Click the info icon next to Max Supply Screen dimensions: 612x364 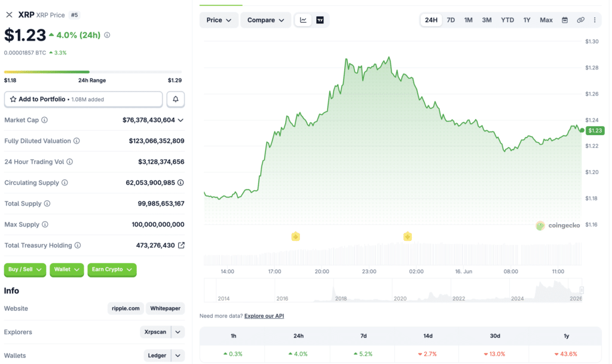click(x=45, y=224)
